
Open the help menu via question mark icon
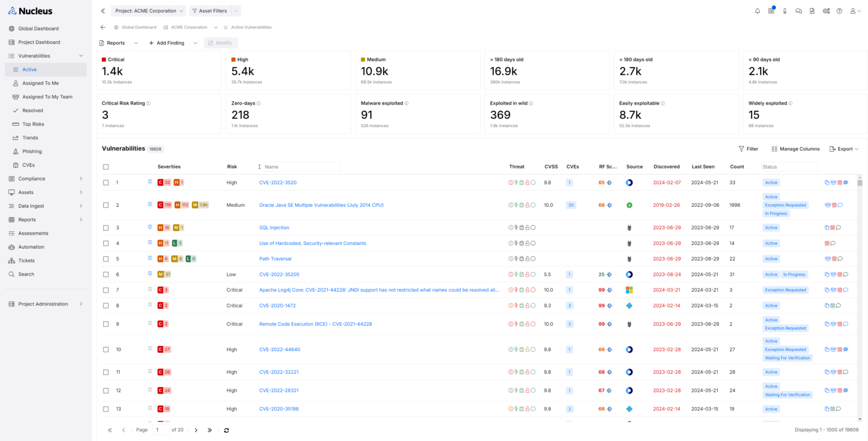[840, 10]
